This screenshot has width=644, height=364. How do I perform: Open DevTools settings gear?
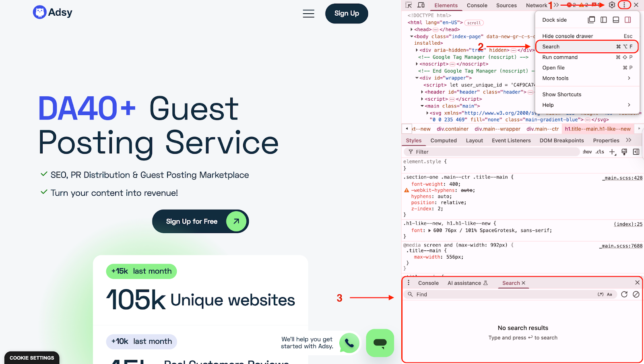click(x=612, y=5)
